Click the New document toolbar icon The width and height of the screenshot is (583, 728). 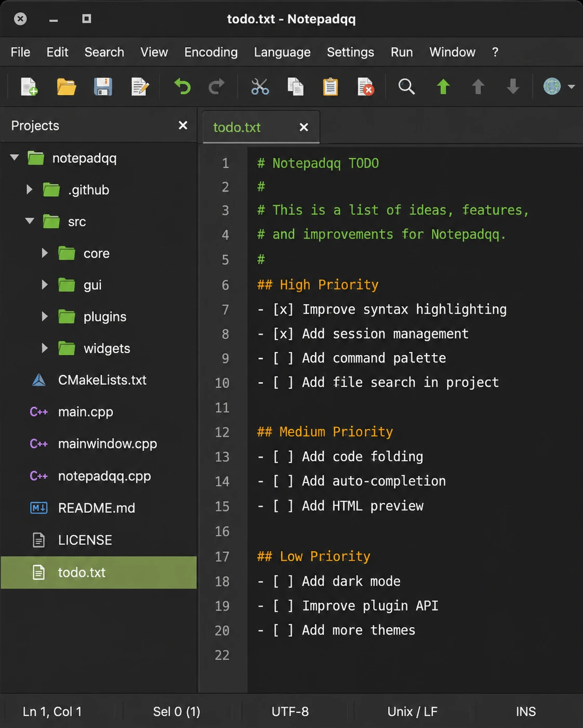pyautogui.click(x=29, y=87)
